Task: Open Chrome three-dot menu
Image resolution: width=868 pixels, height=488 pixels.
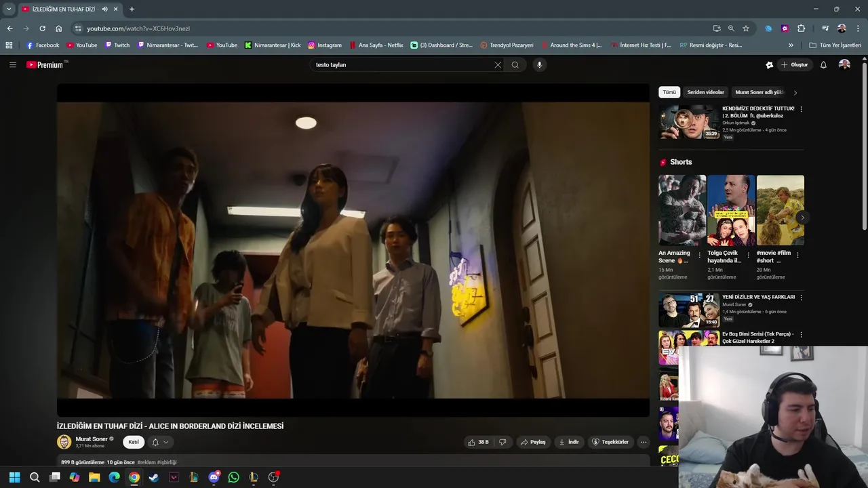Action: tap(859, 28)
